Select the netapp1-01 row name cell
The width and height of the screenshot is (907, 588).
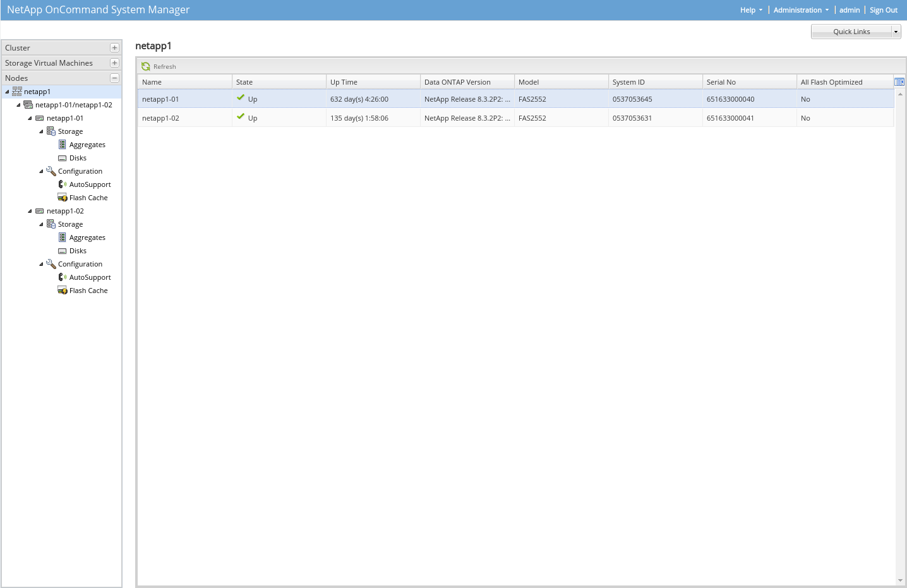[x=184, y=99]
